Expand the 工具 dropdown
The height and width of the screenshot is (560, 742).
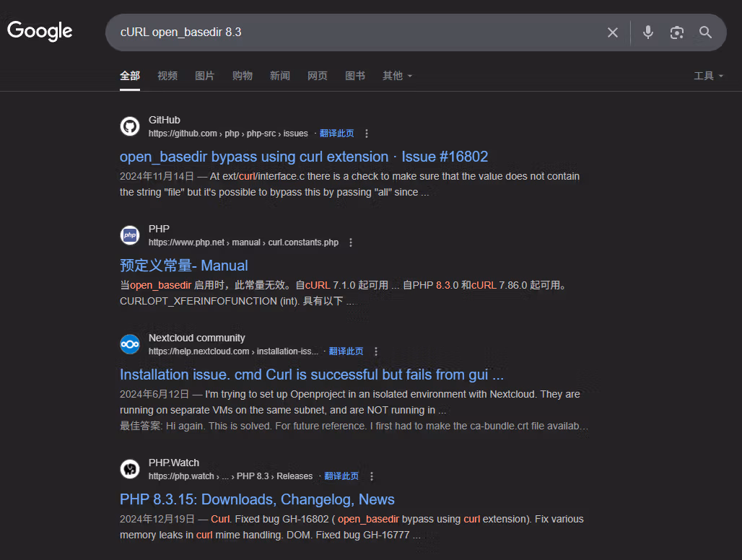point(708,76)
